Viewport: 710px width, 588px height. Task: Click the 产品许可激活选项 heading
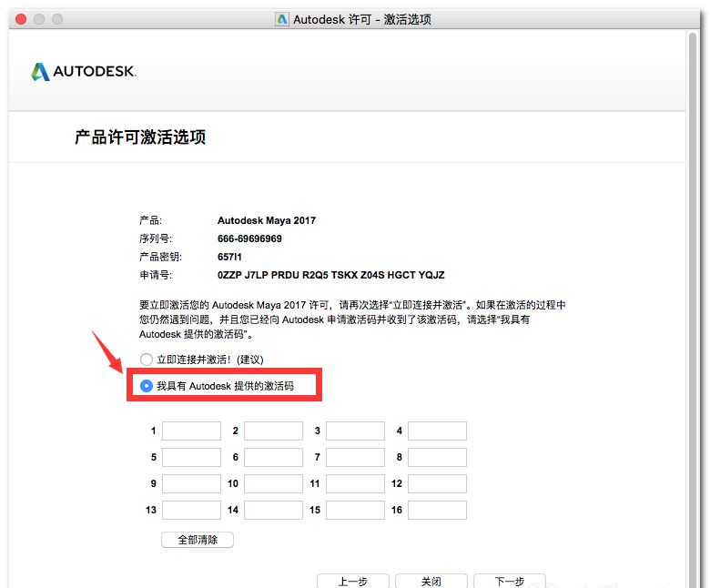[x=140, y=137]
